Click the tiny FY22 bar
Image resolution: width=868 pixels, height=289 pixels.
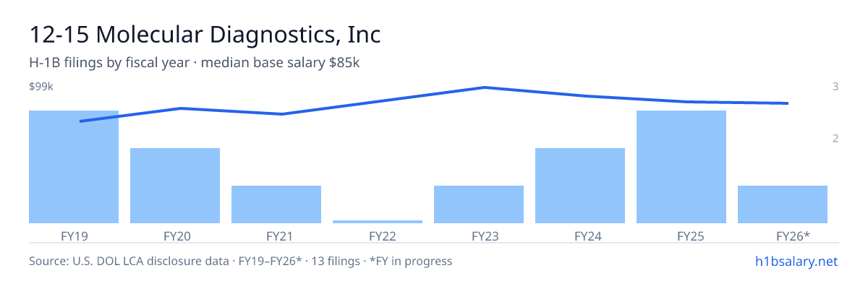pos(378,222)
